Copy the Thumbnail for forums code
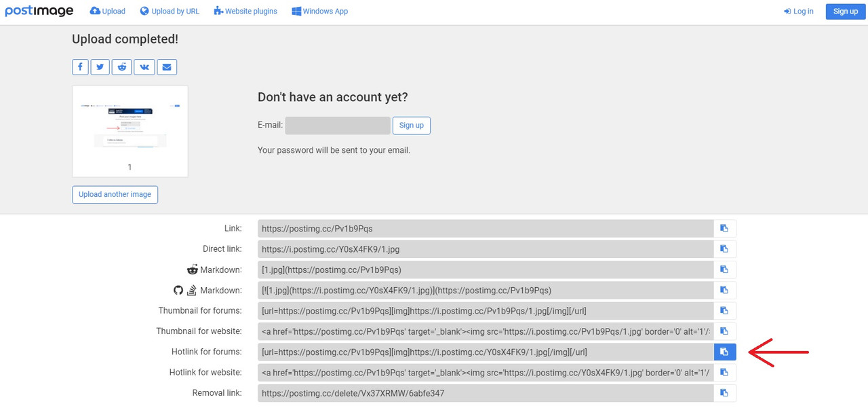868x408 pixels. (724, 311)
